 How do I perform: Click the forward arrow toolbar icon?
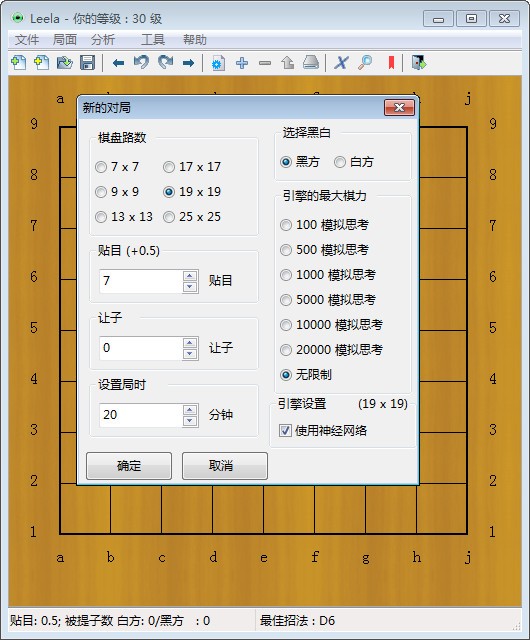click(x=188, y=63)
